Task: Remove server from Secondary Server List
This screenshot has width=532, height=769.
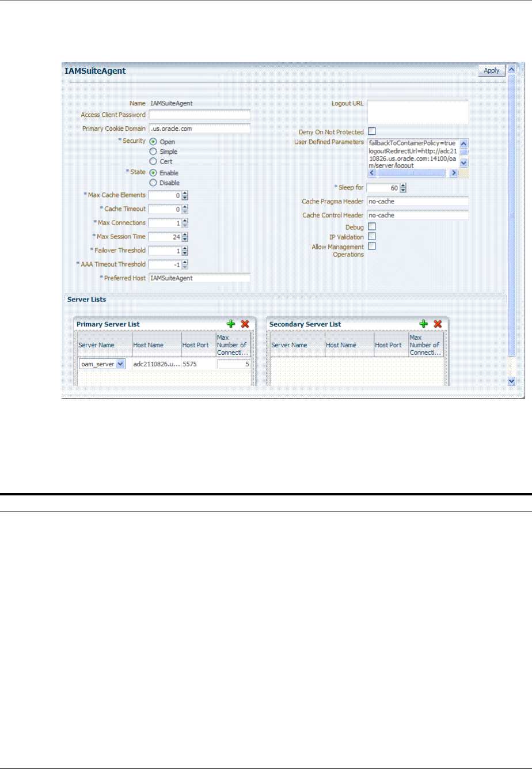Action: (x=438, y=324)
